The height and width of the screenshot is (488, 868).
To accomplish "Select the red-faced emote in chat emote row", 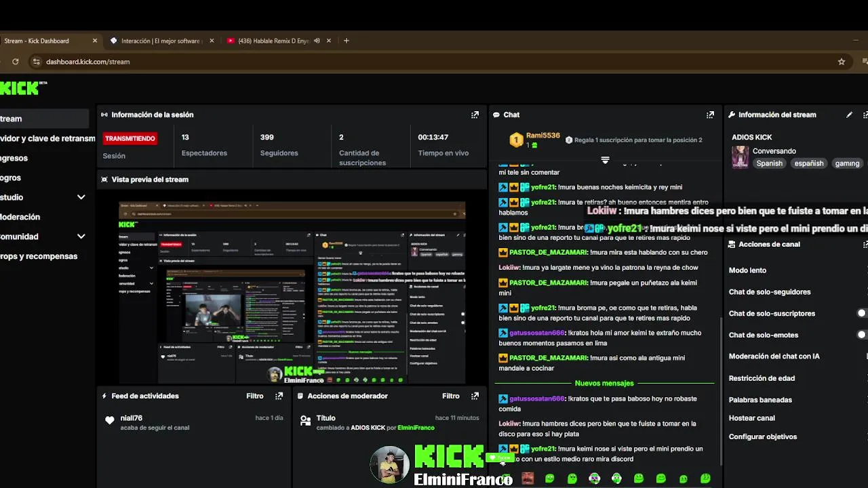I will click(528, 479).
